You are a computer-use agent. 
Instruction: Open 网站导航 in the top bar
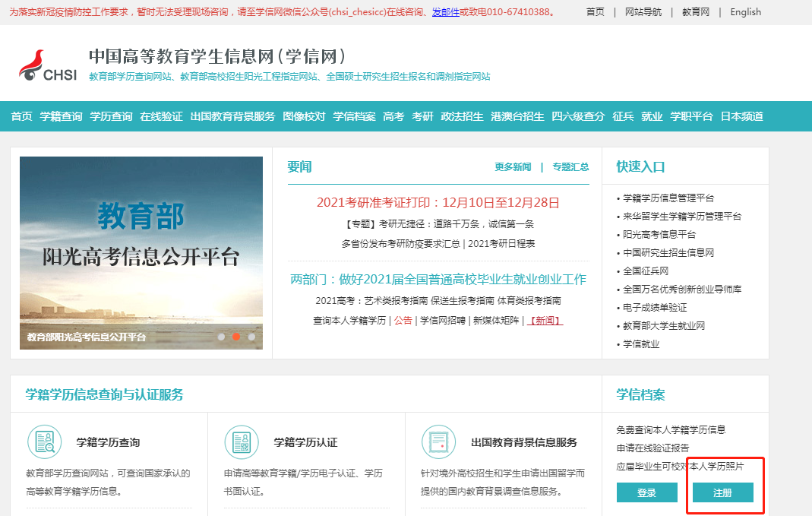tap(643, 12)
